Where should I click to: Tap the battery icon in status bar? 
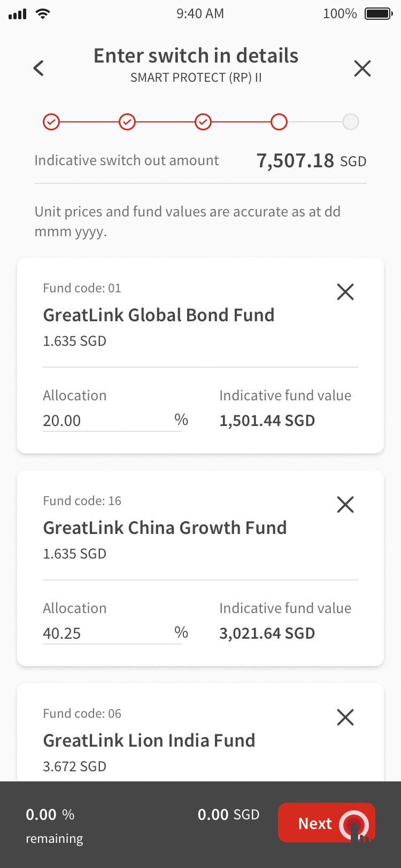pos(379,14)
